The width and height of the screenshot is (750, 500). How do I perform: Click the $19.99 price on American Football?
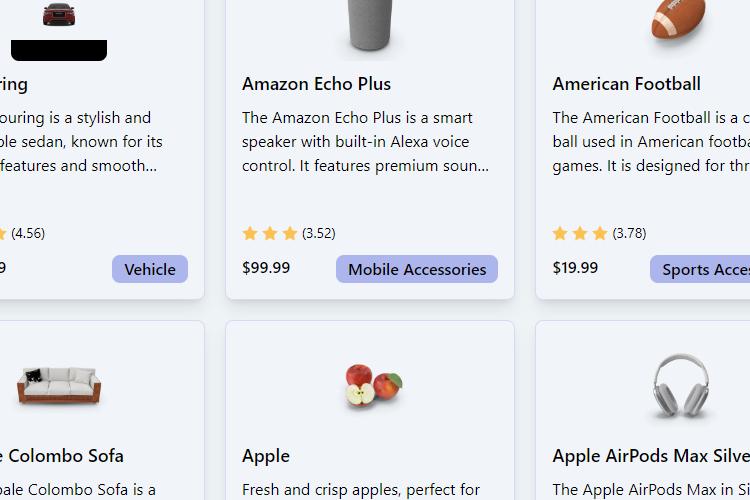pos(575,267)
